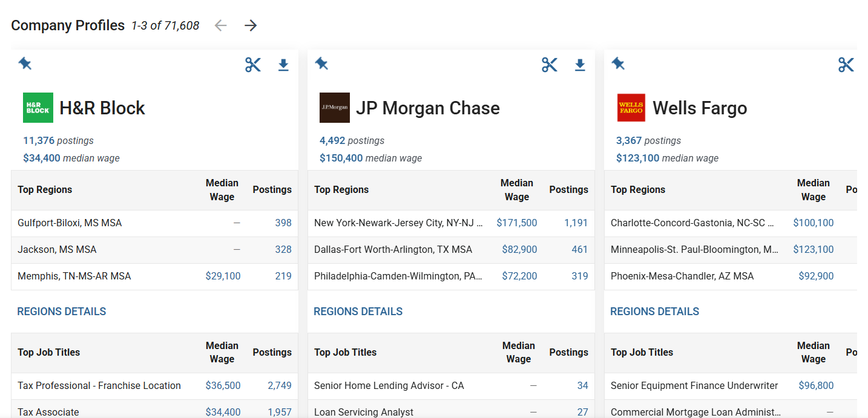Select Jackson, MS MSA region row
This screenshot has height=418, width=868.
[x=154, y=250]
